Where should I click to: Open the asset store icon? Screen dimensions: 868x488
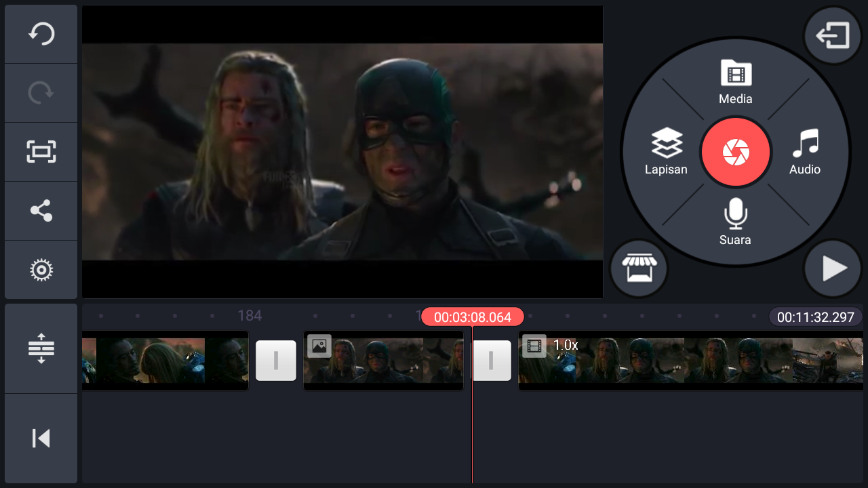pos(639,269)
